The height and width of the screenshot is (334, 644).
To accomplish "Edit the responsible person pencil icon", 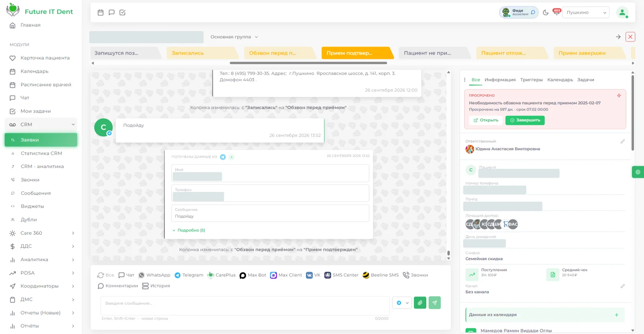I will [623, 142].
